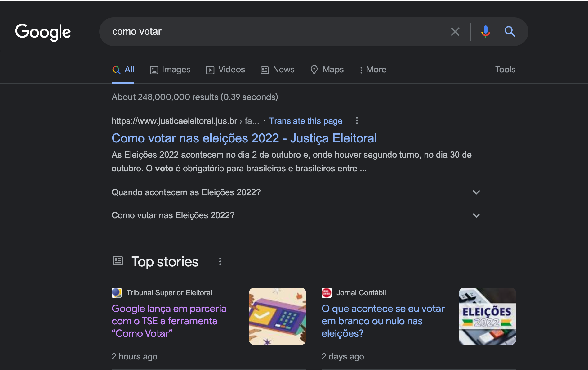Click chevron for 'Como votar nas Eleições 2022?'
Viewport: 588px width, 370px height.
click(x=476, y=215)
